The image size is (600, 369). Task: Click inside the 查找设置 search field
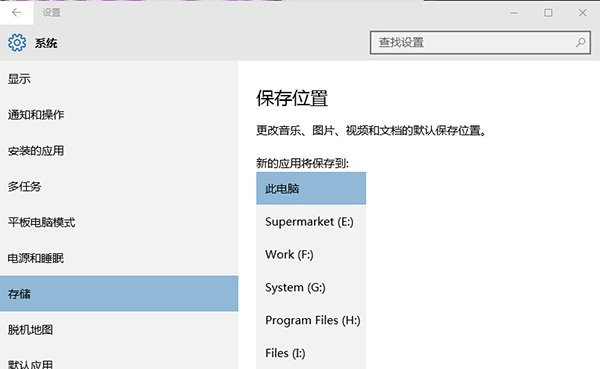(x=480, y=42)
